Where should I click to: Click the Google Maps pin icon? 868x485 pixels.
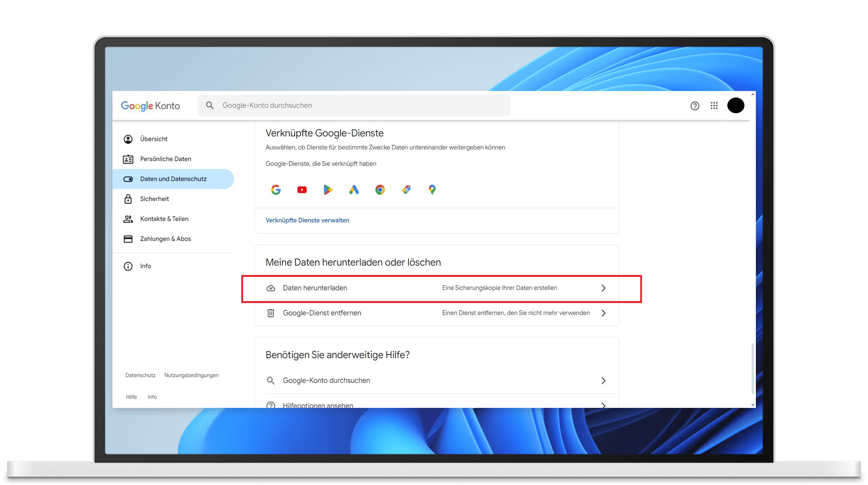click(x=432, y=190)
